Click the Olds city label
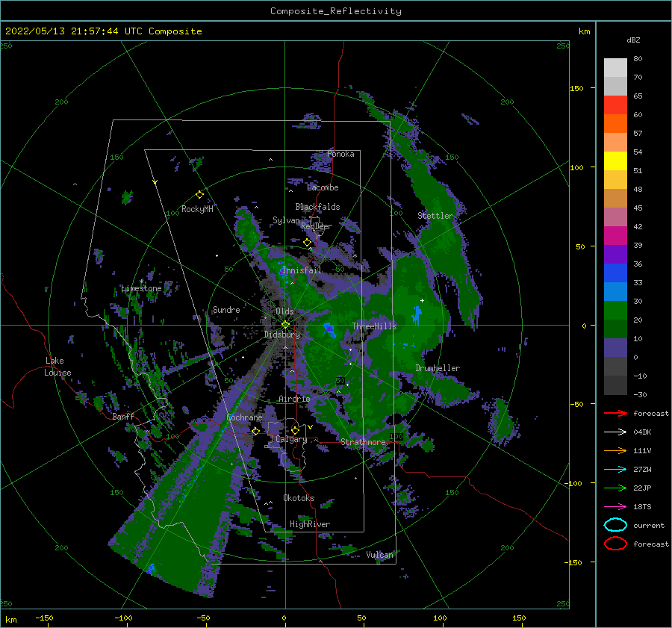Image resolution: width=672 pixels, height=628 pixels. [284, 311]
